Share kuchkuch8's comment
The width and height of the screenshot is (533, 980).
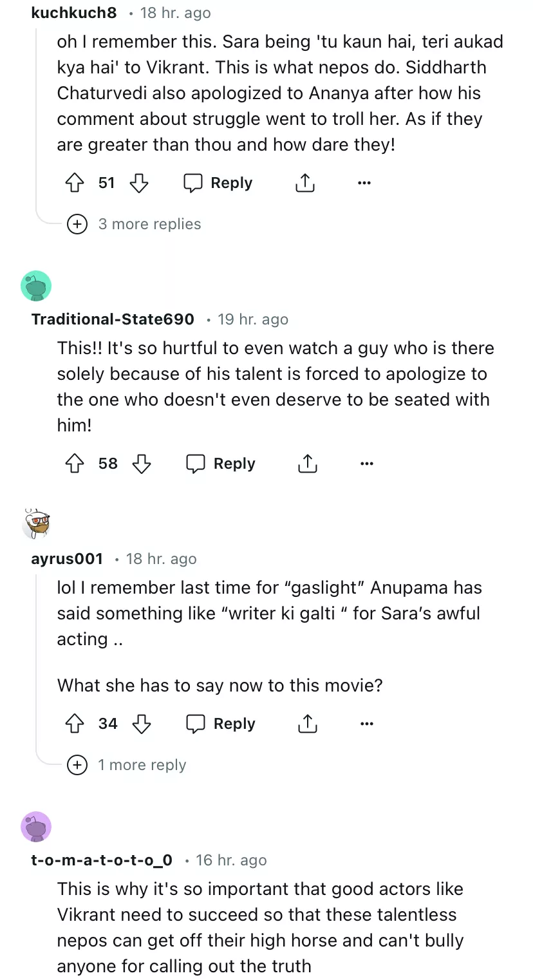tap(304, 184)
